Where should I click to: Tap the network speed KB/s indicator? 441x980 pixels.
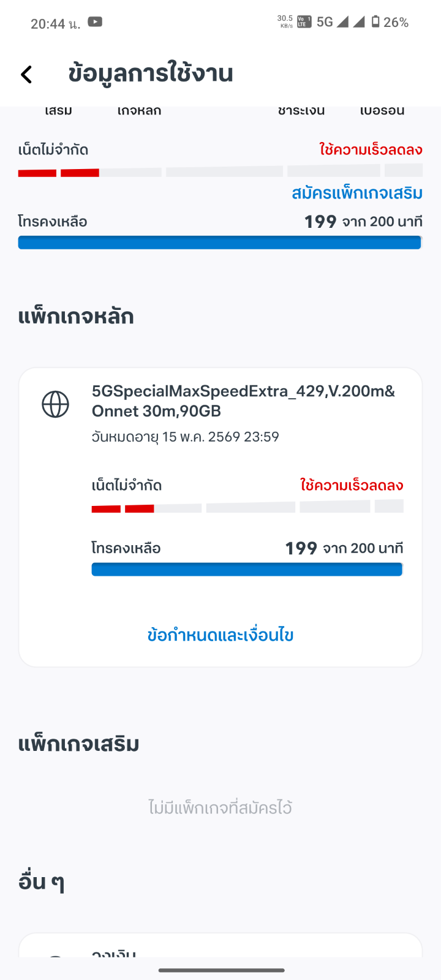coord(285,22)
